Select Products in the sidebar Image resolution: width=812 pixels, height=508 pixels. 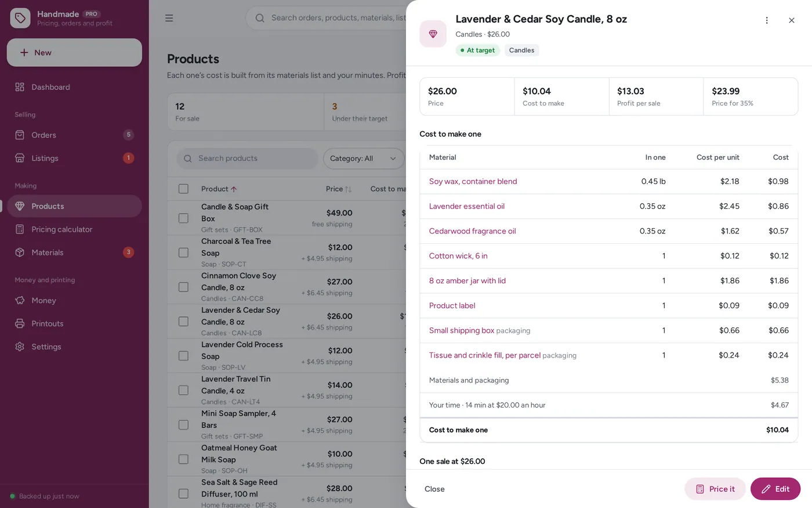(x=74, y=206)
